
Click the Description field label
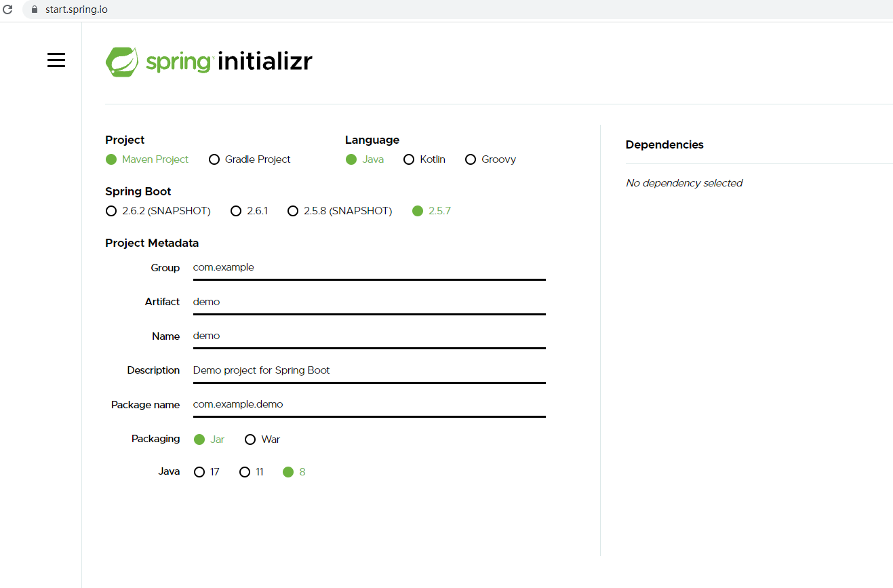[154, 370]
